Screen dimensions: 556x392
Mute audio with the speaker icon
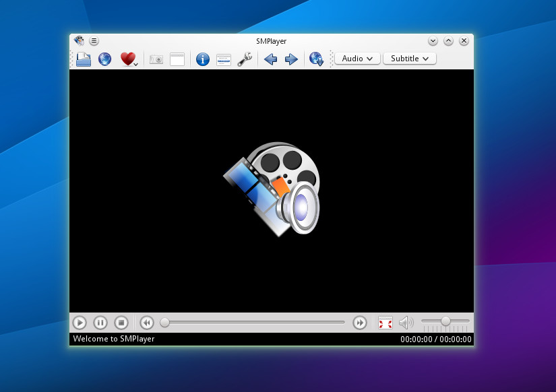pos(406,323)
